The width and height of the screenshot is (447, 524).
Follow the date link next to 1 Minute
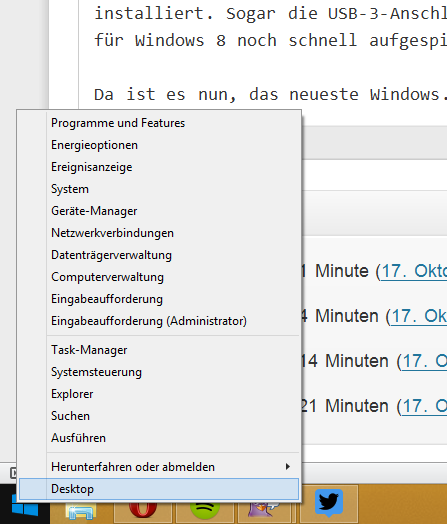414,271
